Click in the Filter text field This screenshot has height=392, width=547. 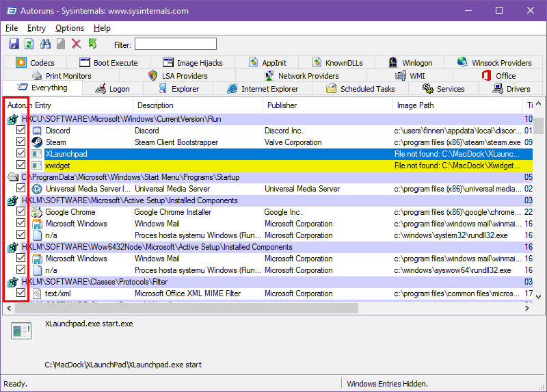tap(176, 44)
